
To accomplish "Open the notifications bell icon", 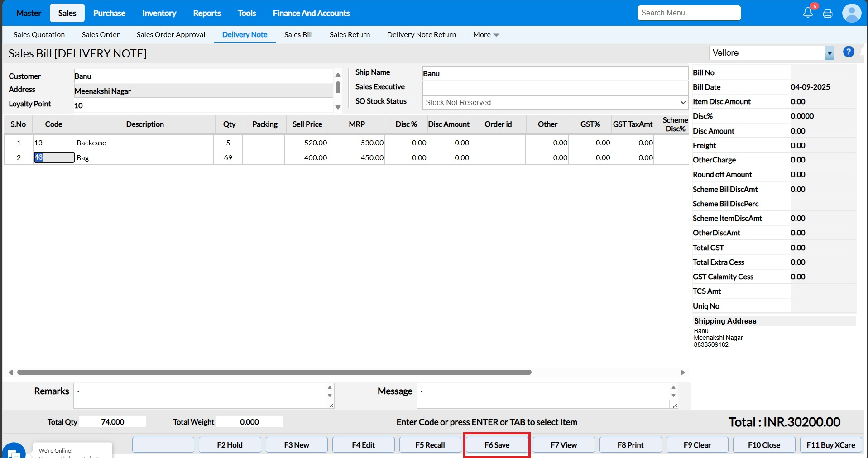I will point(808,13).
